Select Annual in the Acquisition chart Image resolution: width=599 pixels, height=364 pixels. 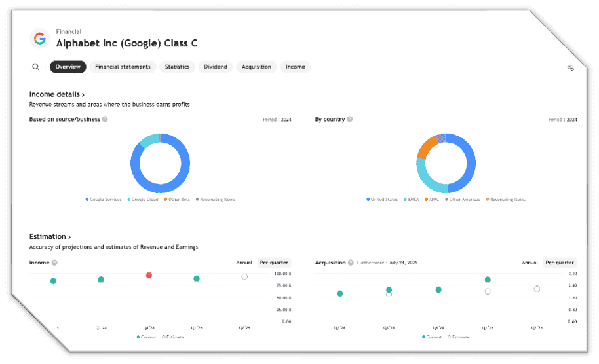pos(530,263)
